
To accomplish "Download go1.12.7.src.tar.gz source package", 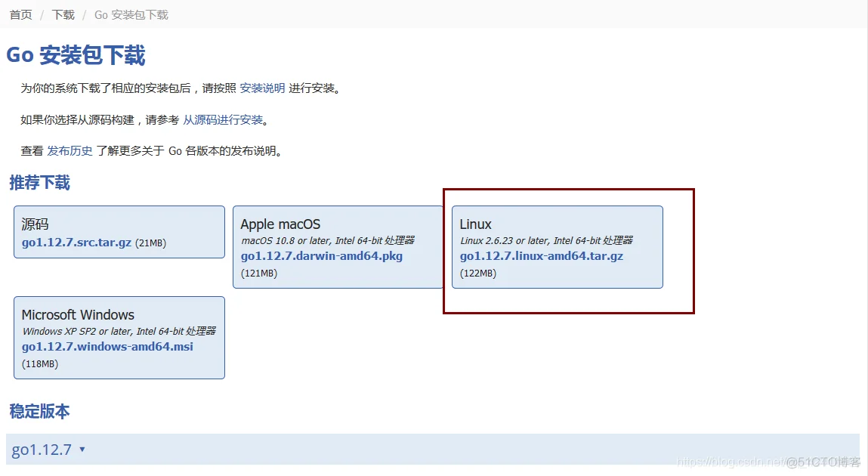I will tap(76, 243).
